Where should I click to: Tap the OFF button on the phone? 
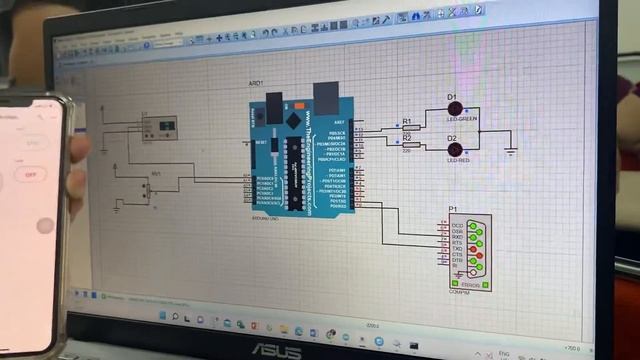pyautogui.click(x=31, y=175)
